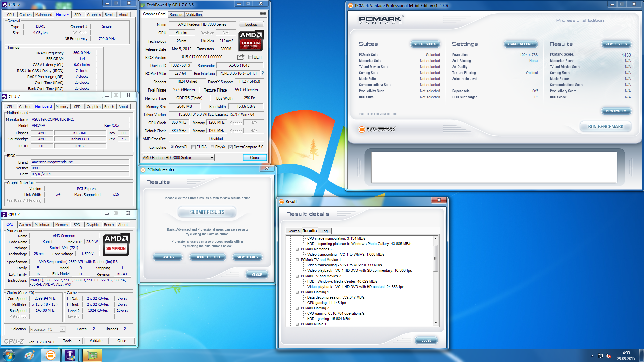644x362 pixels.
Task: Click Run Benchmark in PCMark Vantage
Action: pos(605,127)
